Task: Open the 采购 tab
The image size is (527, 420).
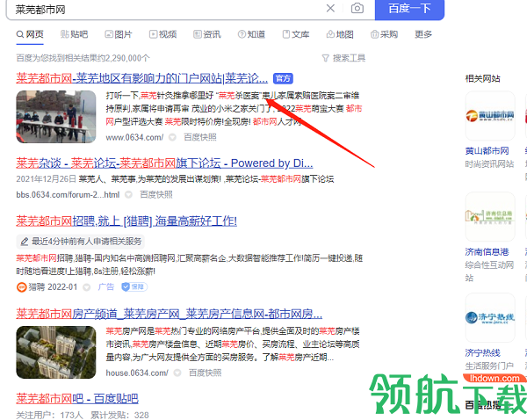Action: click(x=384, y=34)
